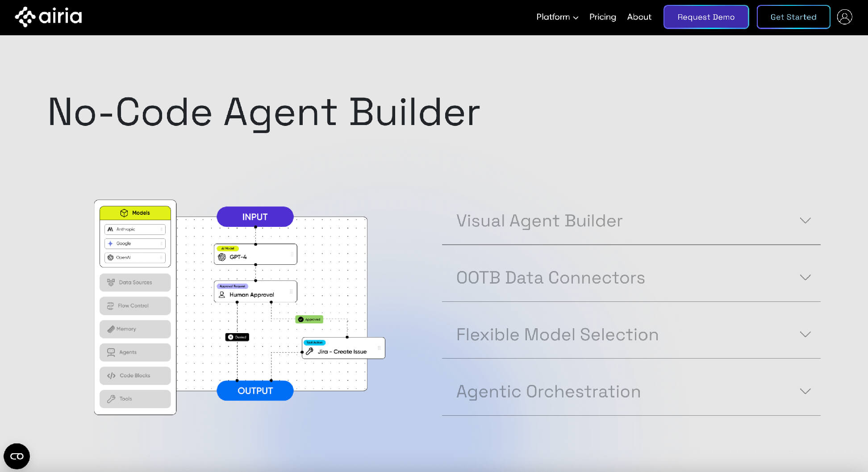This screenshot has height=472, width=868.
Task: Click the Tool Action tag on Jira node
Action: [x=315, y=343]
